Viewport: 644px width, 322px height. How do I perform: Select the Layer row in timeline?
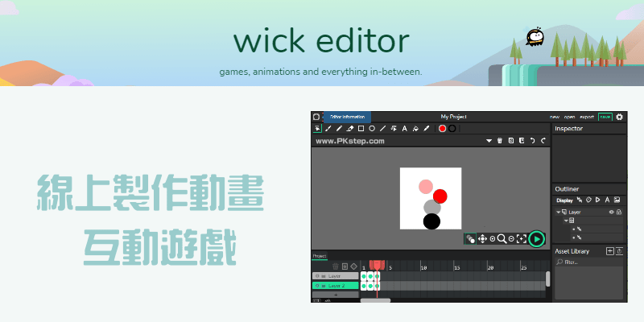click(x=336, y=276)
